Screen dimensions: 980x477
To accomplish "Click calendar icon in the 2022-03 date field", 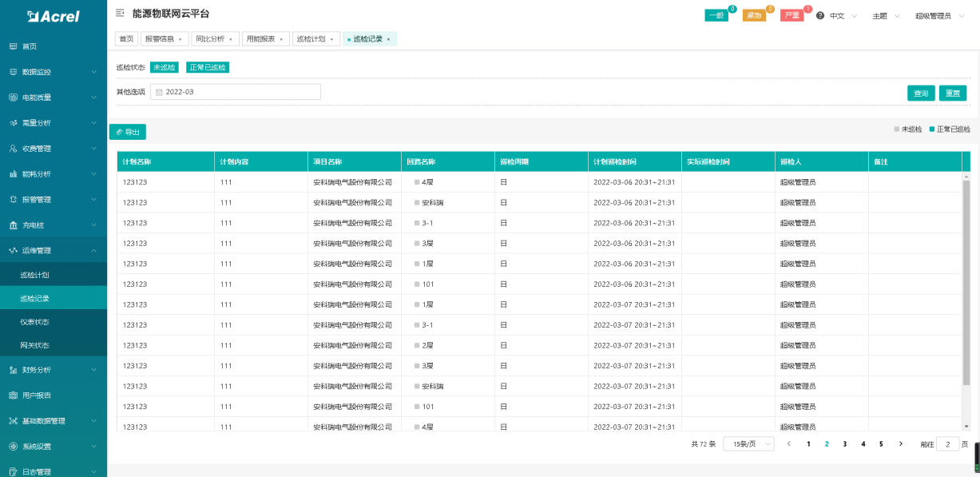I will click(x=159, y=92).
